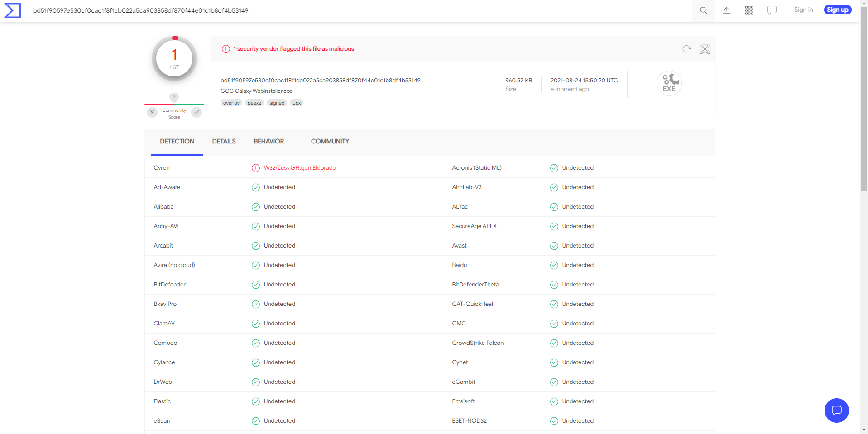The height and width of the screenshot is (434, 868).
Task: Click the upx tag label
Action: [x=297, y=103]
